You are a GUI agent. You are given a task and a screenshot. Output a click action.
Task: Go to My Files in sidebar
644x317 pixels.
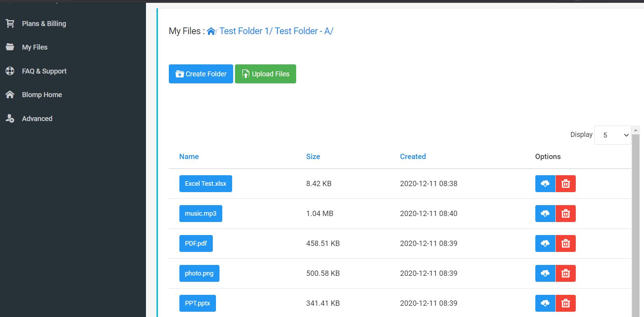pos(34,47)
